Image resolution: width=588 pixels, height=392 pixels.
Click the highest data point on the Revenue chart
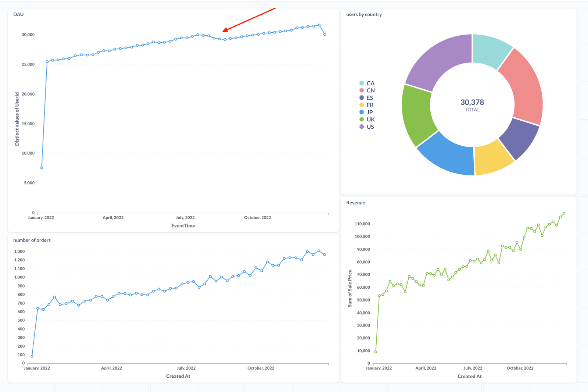coord(563,213)
